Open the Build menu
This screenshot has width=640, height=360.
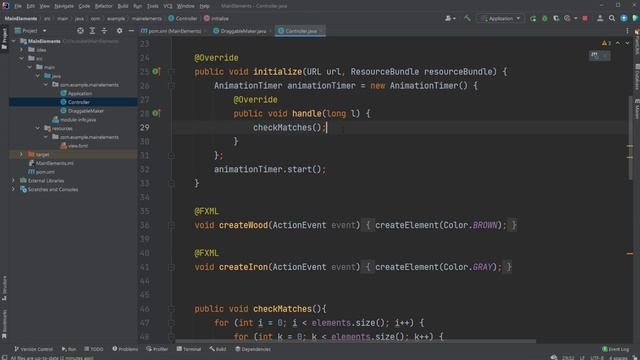pyautogui.click(x=123, y=6)
